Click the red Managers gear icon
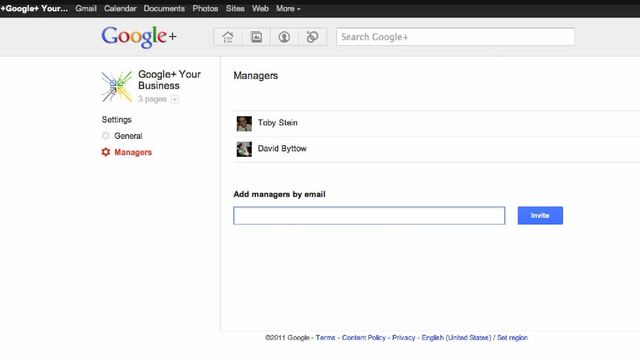Image resolution: width=640 pixels, height=360 pixels. [x=106, y=152]
